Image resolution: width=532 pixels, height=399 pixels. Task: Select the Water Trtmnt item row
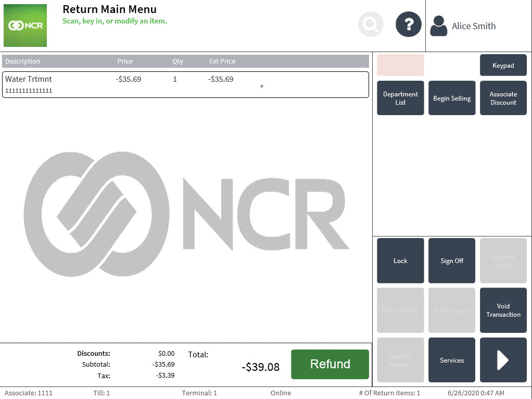tap(186, 84)
